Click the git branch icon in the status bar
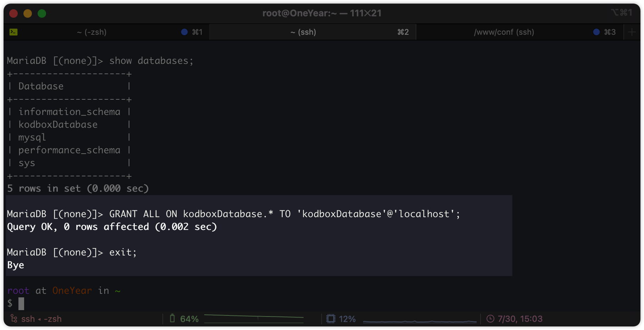The image size is (644, 330). [x=14, y=319]
